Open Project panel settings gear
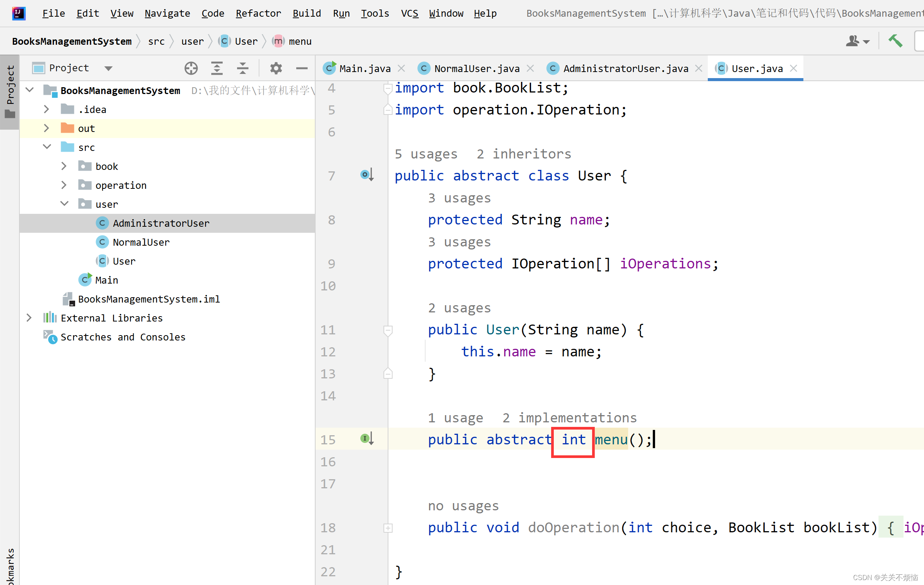Image resolution: width=924 pixels, height=585 pixels. click(276, 68)
